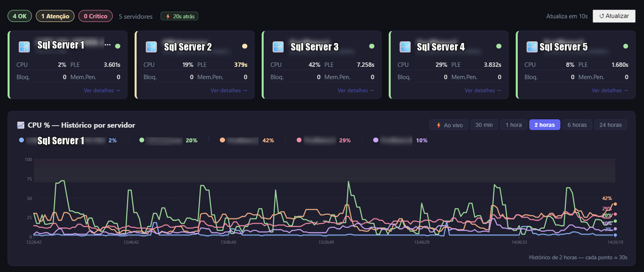The width and height of the screenshot is (644, 272).
Task: Click the PLE value 3.601s on Sql Server 1
Action: pos(112,65)
